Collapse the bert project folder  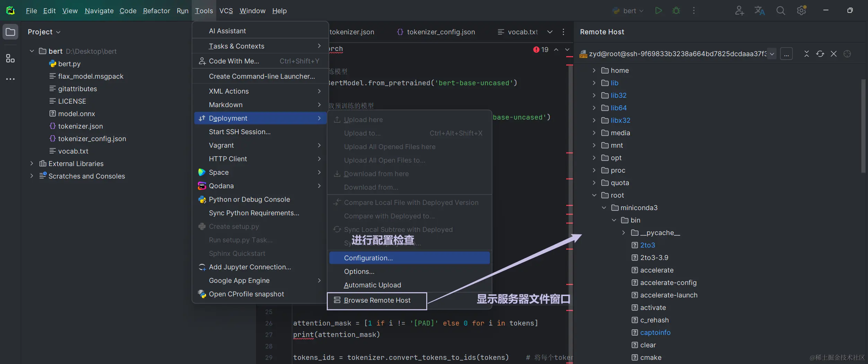(32, 51)
